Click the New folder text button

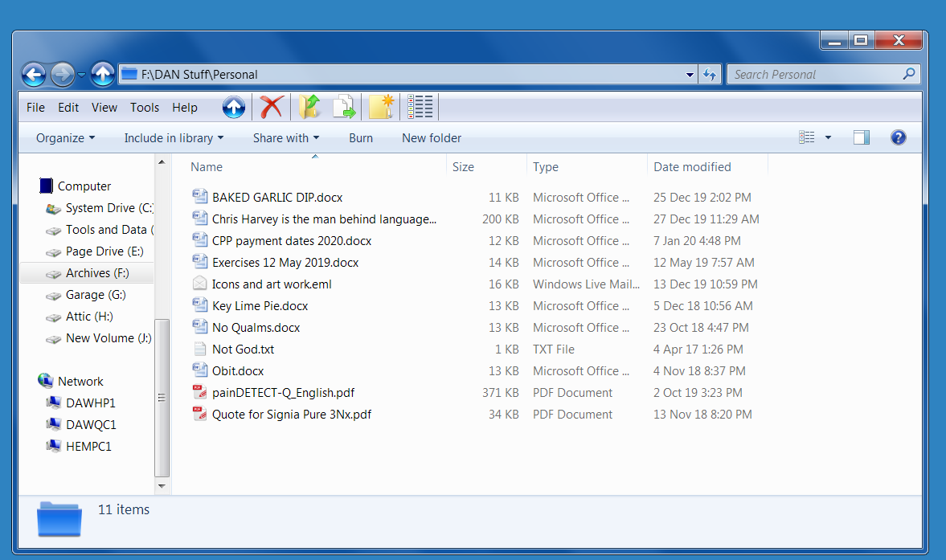[432, 138]
